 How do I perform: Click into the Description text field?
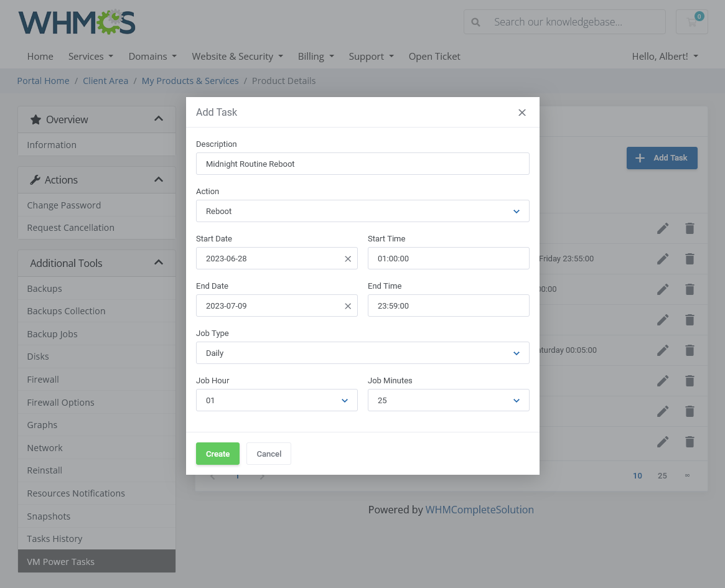[362, 164]
